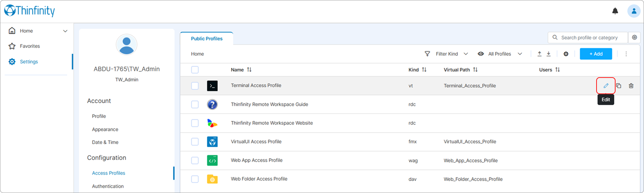Click the duplicate icon for Terminal Access Profile

(x=619, y=86)
